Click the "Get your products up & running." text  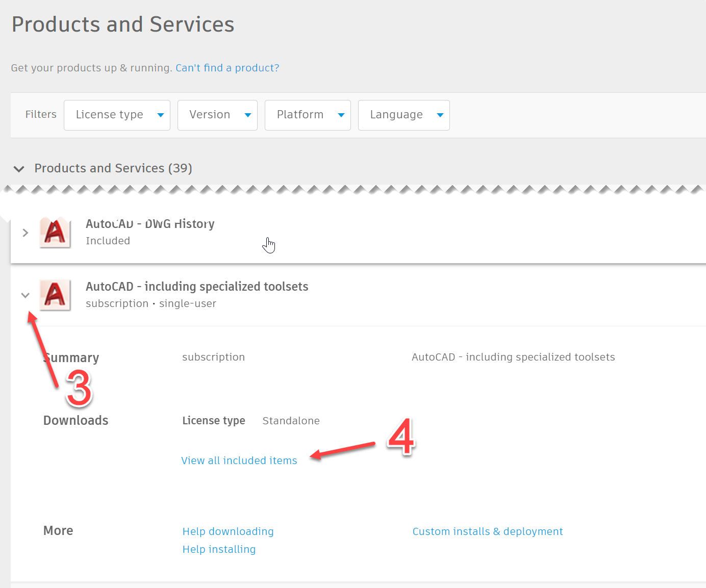(x=92, y=68)
